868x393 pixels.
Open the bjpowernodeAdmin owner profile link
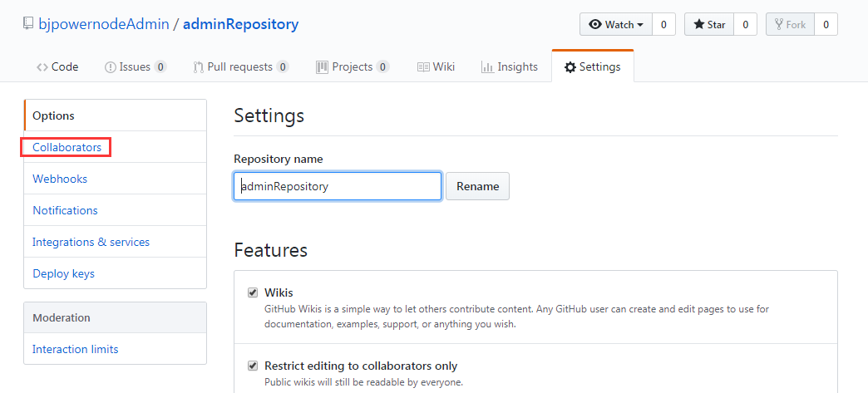(x=103, y=24)
